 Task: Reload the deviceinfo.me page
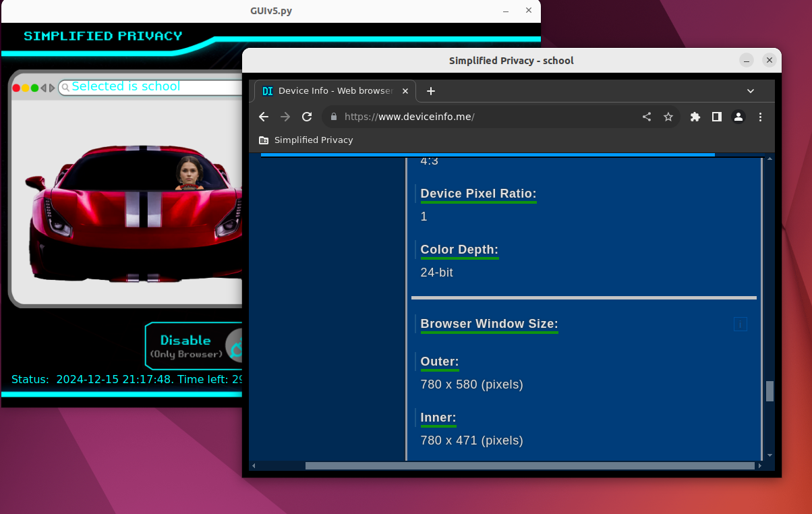click(307, 117)
